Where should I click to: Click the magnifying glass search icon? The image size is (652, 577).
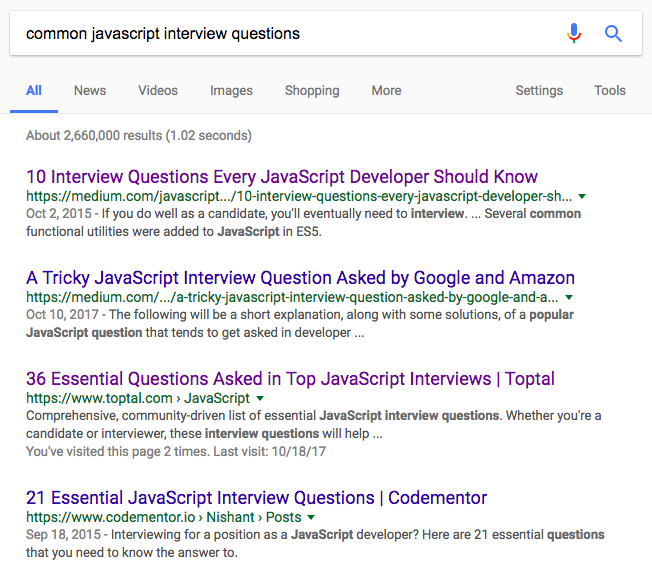click(614, 34)
